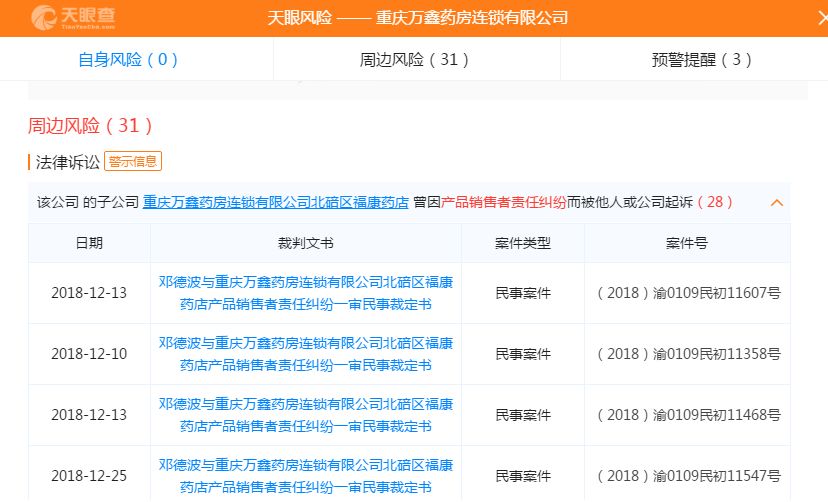Open subsidiary link 重庆万鑫药房连锁有限公司北碚区福康药店
This screenshot has height=502, width=828.
[275, 202]
